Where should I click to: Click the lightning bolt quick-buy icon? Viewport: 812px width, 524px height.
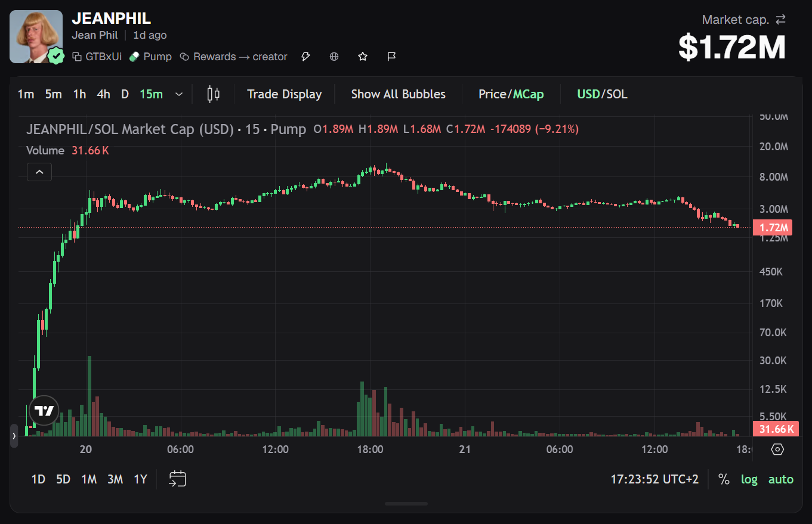305,57
